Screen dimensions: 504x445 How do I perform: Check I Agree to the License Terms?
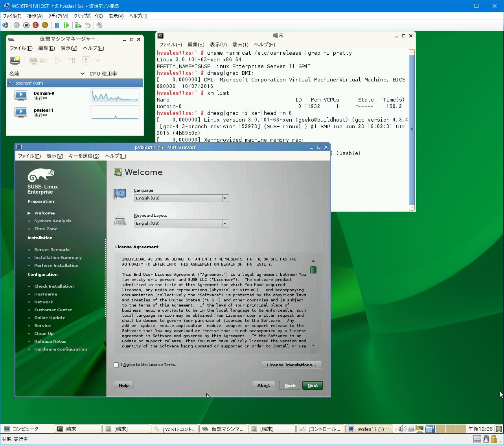(x=116, y=365)
